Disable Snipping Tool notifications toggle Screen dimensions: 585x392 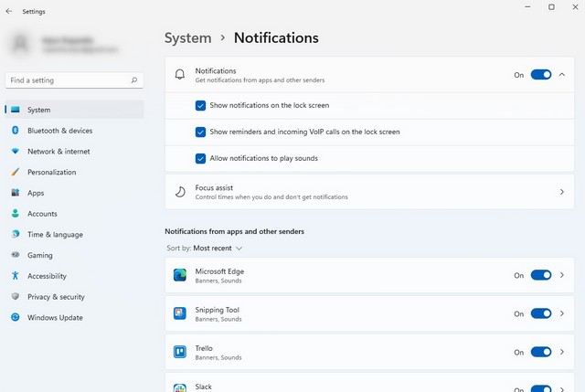pos(541,313)
